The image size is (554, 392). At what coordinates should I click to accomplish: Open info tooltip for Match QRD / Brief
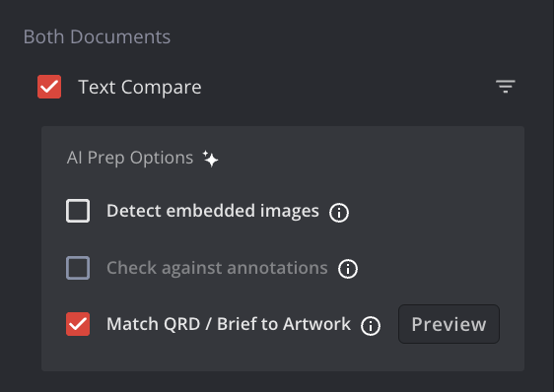pyautogui.click(x=371, y=326)
